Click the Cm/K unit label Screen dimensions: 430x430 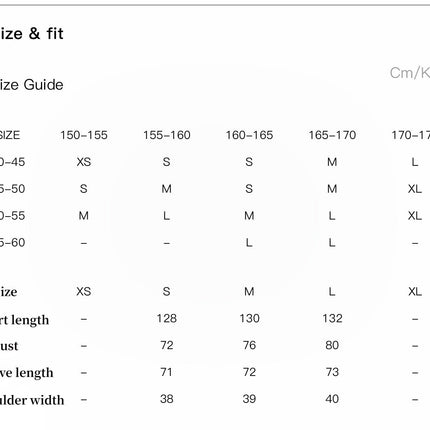click(410, 73)
